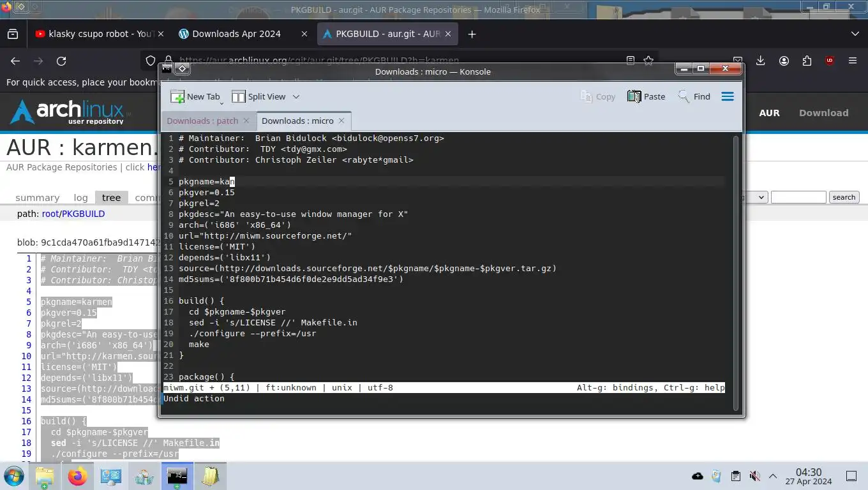Expand the Split View dropdown chevron

pyautogui.click(x=296, y=96)
